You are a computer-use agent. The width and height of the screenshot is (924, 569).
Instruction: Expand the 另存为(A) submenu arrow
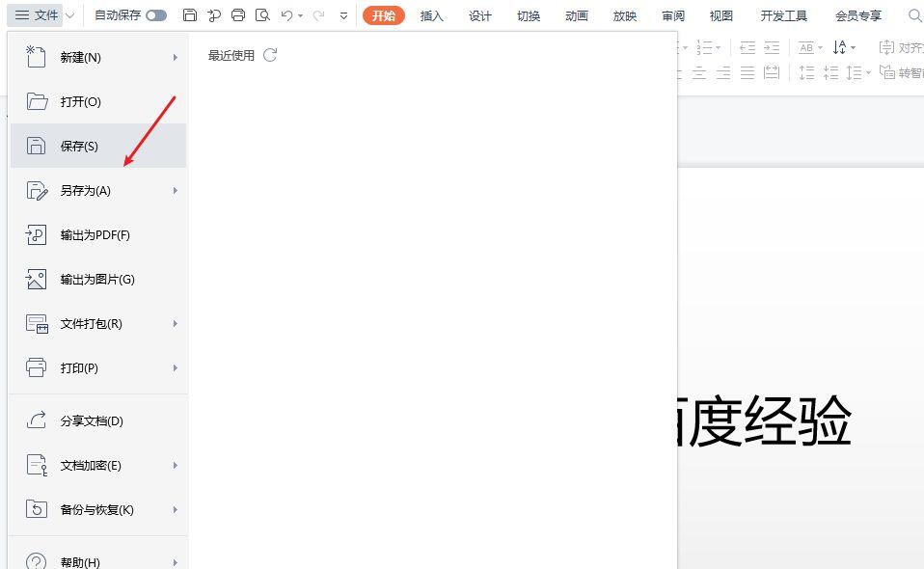175,190
